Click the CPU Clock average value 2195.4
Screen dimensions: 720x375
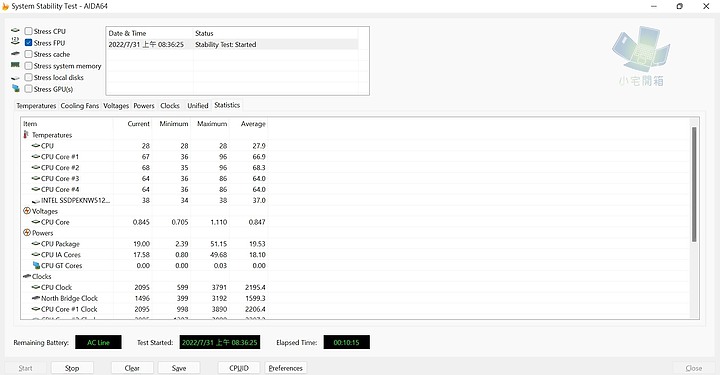tap(255, 287)
